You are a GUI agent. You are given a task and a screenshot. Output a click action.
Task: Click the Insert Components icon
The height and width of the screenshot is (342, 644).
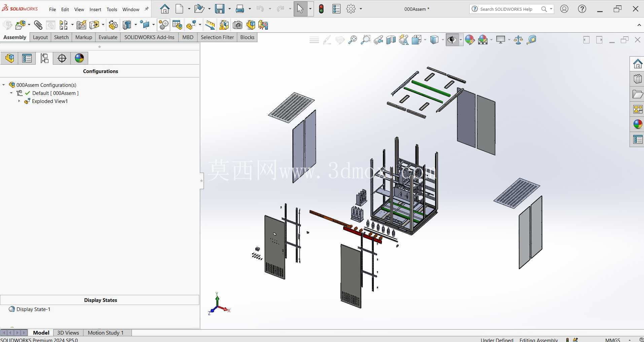21,25
